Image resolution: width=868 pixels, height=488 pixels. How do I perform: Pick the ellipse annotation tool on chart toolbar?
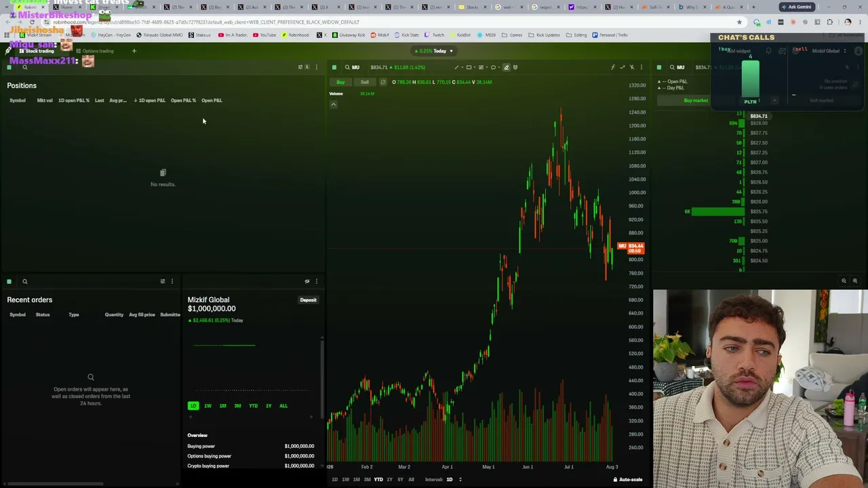(x=493, y=67)
